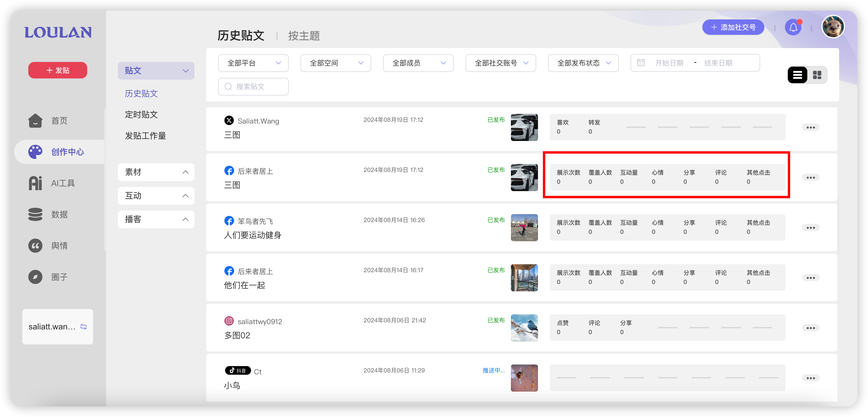Open the saliatt.wan... account switcher
Image resolution: width=868 pixels, height=417 pixels.
pyautogui.click(x=58, y=326)
